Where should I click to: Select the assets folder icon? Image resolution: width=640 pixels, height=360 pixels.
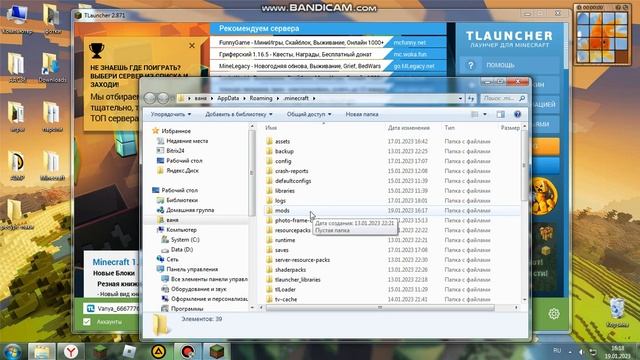pyautogui.click(x=269, y=141)
